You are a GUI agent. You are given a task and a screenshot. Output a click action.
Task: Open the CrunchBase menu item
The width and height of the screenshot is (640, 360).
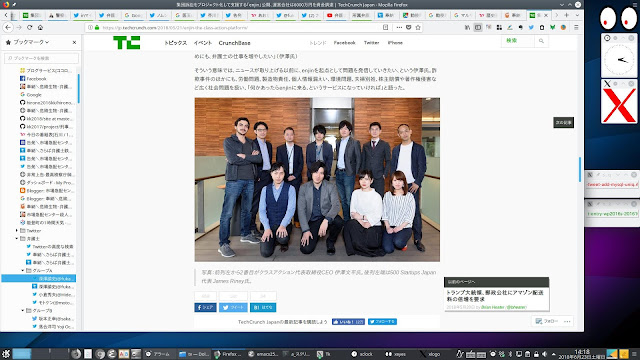point(234,42)
